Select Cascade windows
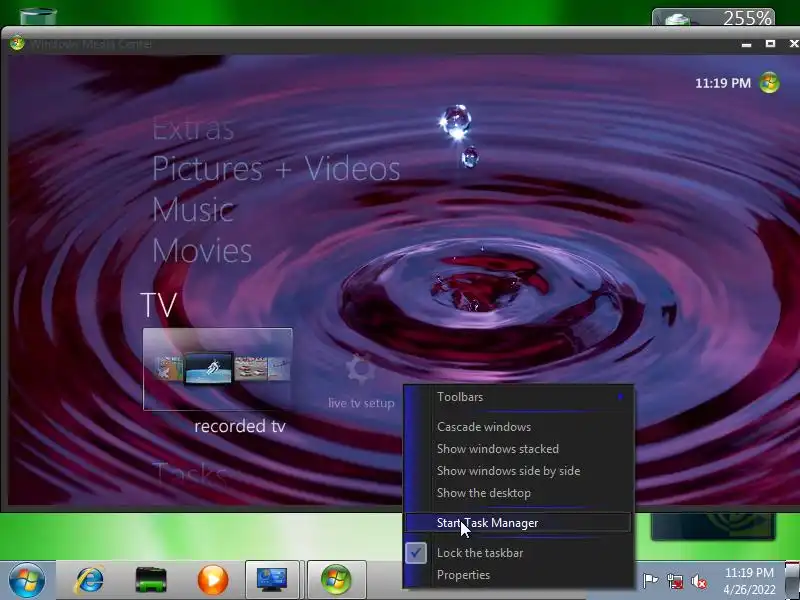 (x=518, y=427)
